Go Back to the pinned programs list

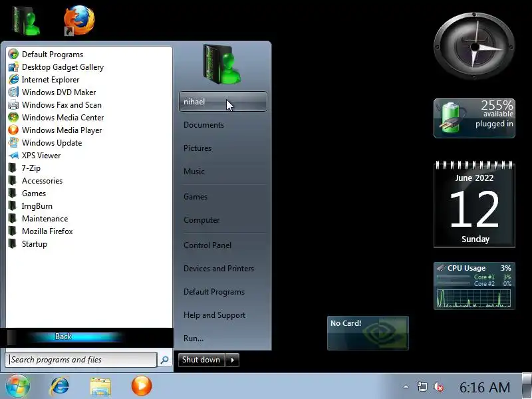pos(64,336)
